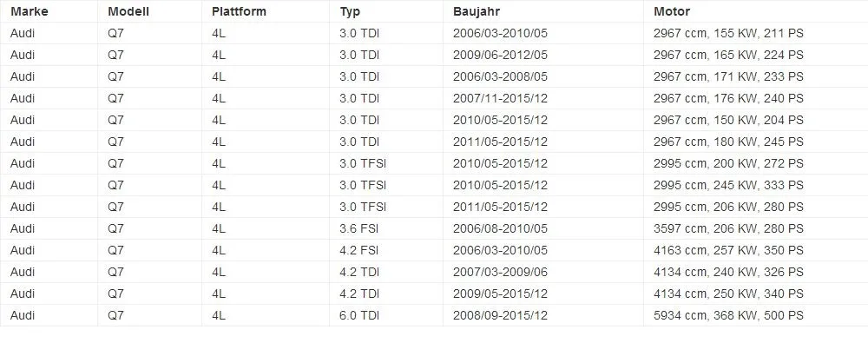The height and width of the screenshot is (343, 868).
Task: Click the Modell column header
Action: pyautogui.click(x=128, y=11)
